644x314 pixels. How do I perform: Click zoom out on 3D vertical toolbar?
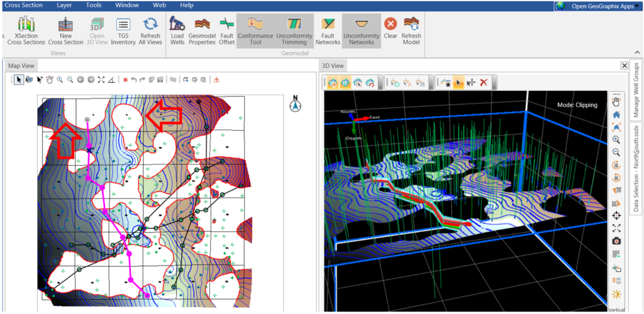click(616, 153)
